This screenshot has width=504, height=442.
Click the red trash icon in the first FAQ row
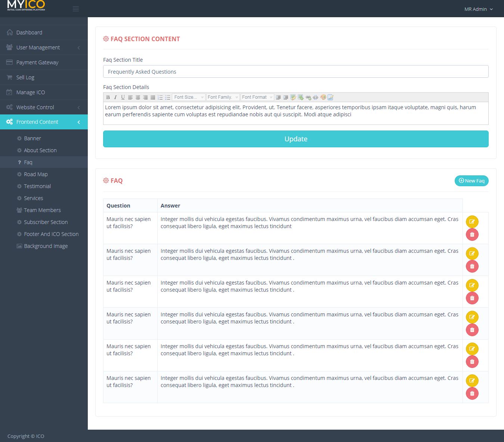click(472, 234)
